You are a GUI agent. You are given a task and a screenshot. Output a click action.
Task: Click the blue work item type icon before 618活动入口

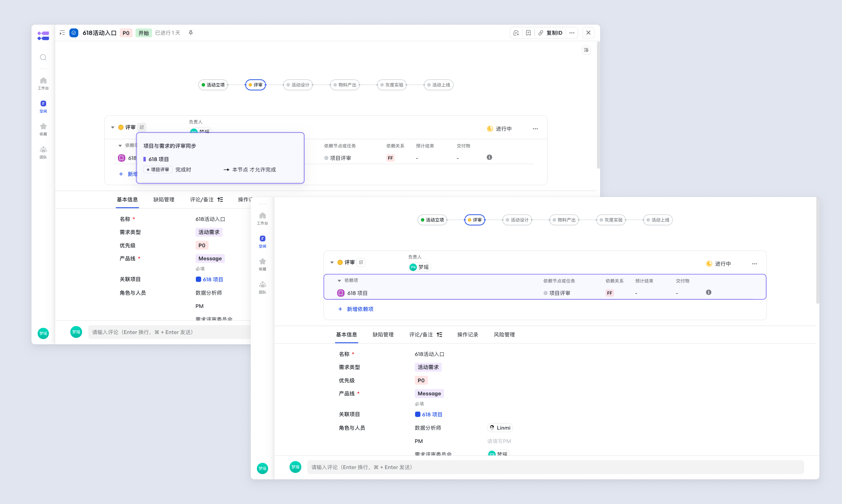[x=74, y=33]
